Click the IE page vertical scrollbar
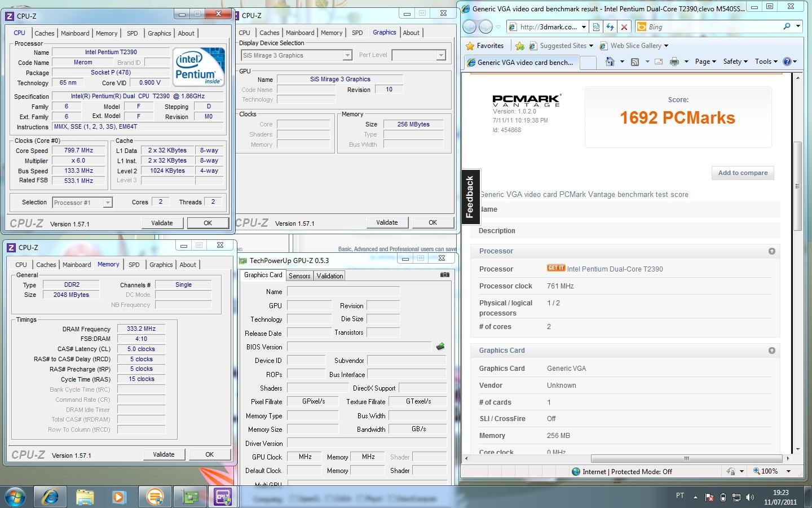This screenshot has width=812, height=508. 797,186
